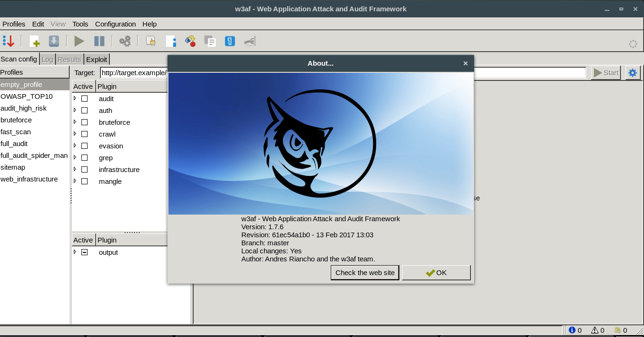Expand the crawl plugin tree
Image resolution: width=644 pixels, height=337 pixels.
tap(75, 134)
